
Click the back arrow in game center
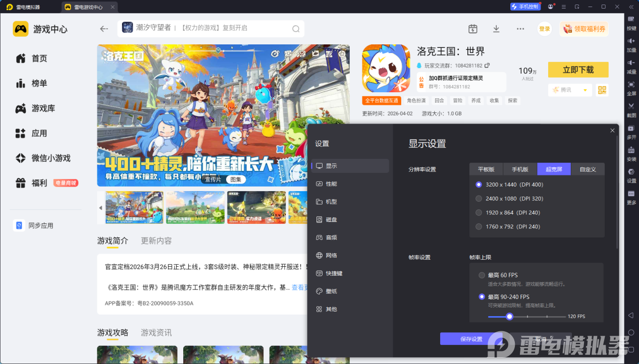point(104,29)
